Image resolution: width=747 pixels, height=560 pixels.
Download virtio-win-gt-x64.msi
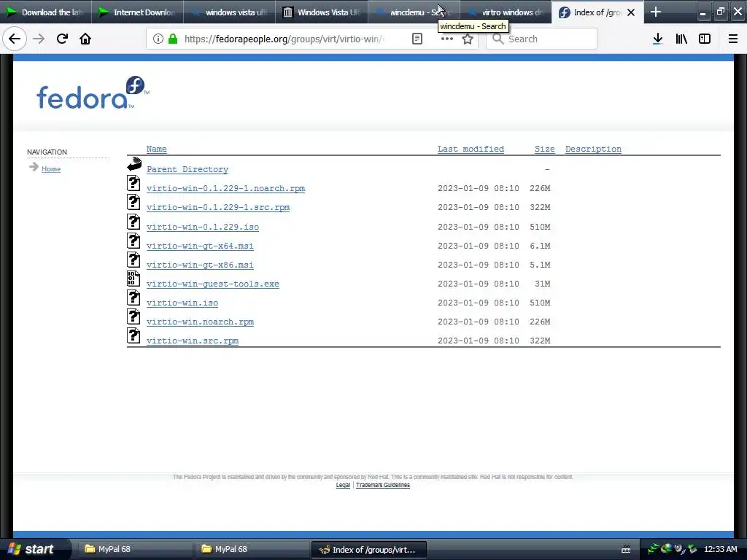coord(200,246)
